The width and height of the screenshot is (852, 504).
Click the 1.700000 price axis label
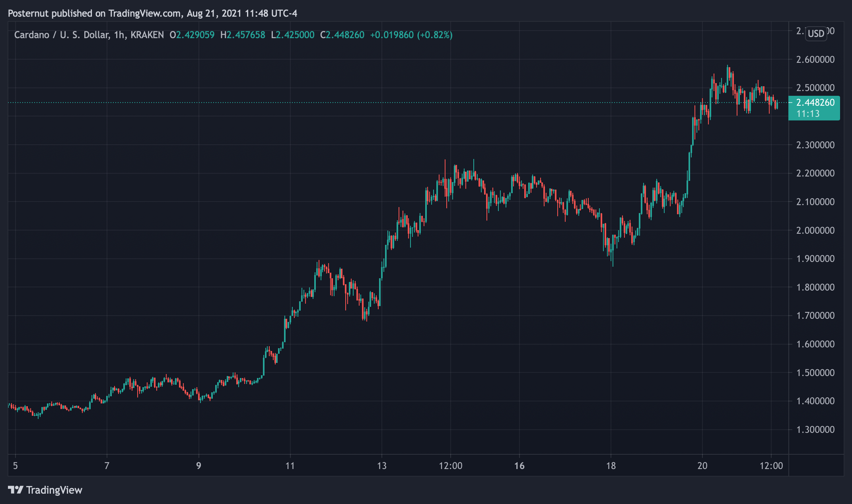point(815,316)
